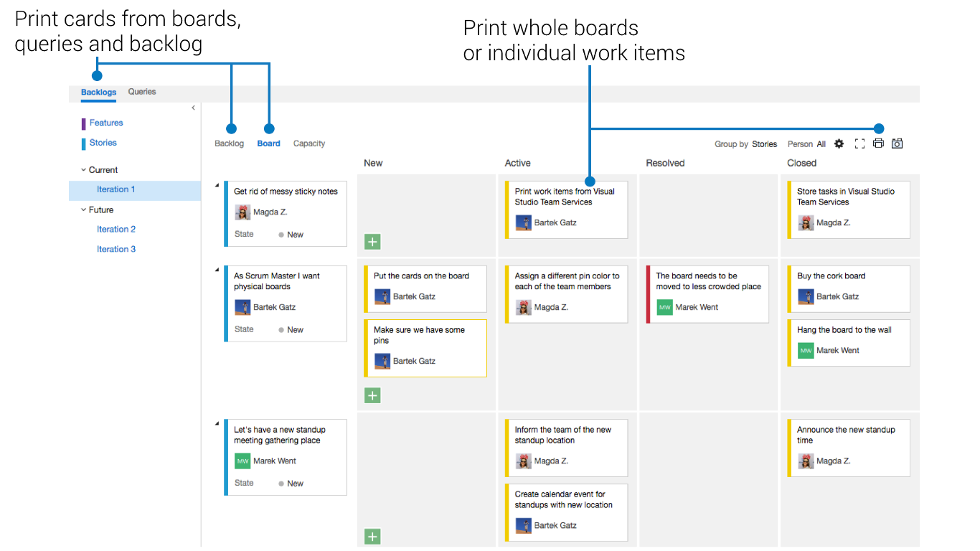Switch to the Backlogs hub tab

(x=98, y=92)
